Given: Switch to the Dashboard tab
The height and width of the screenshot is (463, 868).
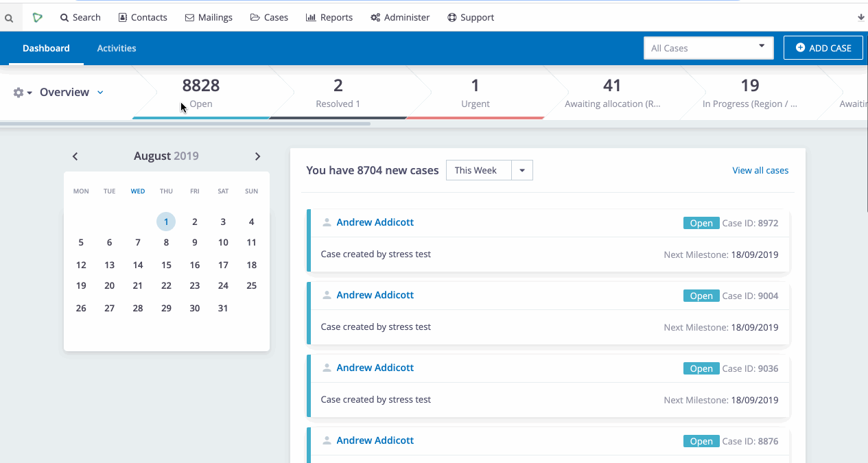Looking at the screenshot, I should click(46, 48).
